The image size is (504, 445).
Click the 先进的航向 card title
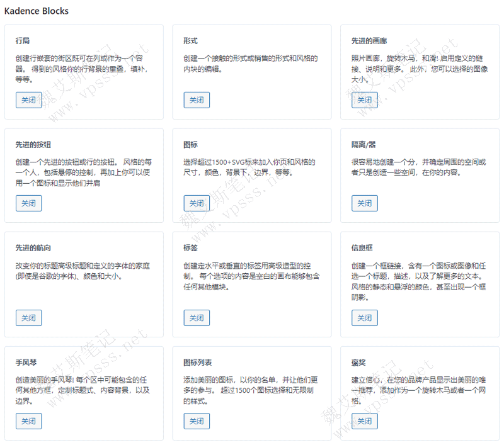(33, 248)
